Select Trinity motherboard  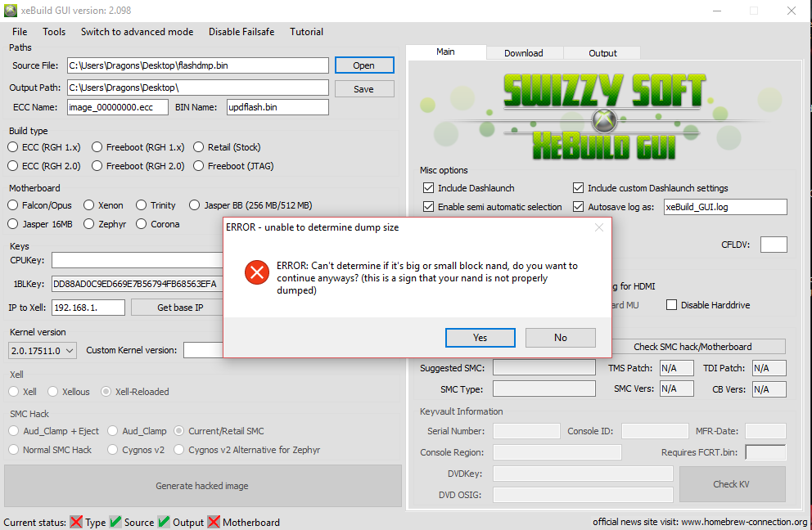(156, 205)
